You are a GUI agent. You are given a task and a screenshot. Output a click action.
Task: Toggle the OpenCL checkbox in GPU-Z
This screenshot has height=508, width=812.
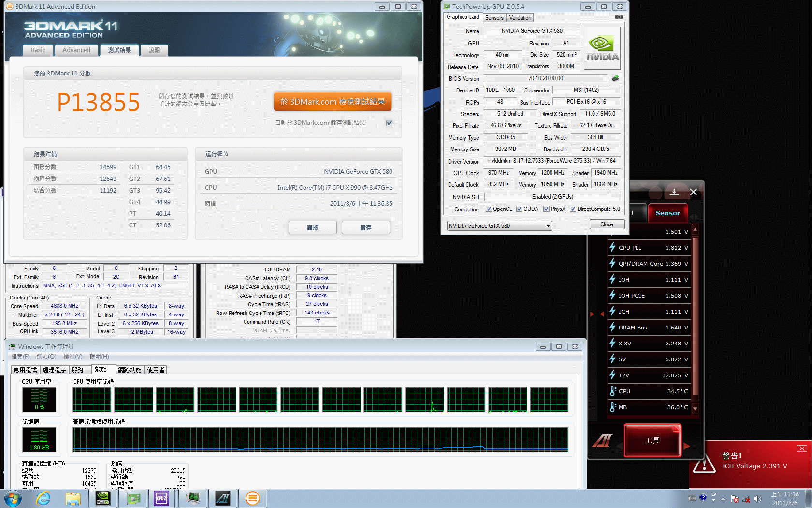489,209
